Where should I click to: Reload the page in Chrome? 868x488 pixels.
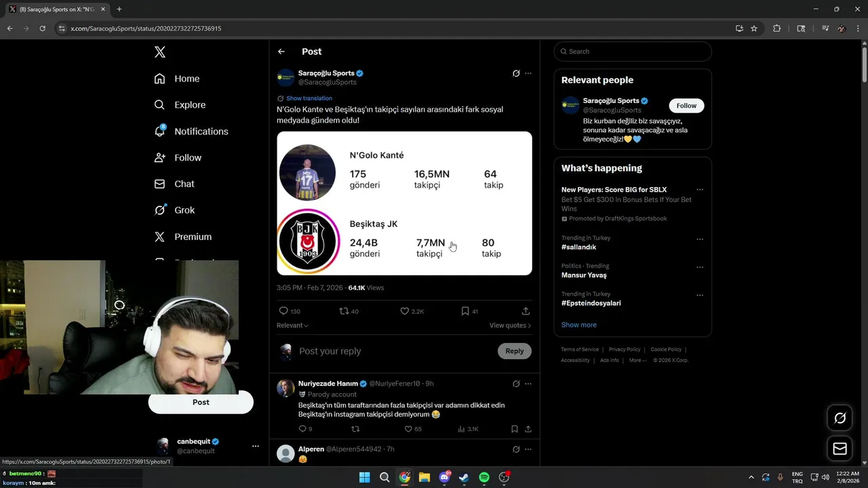pos(42,28)
